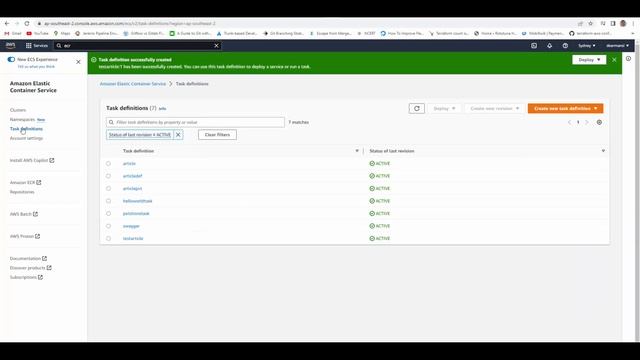Screen dimensions: 640x360
Task: Open the Discover products link
Action: (x=31, y=268)
